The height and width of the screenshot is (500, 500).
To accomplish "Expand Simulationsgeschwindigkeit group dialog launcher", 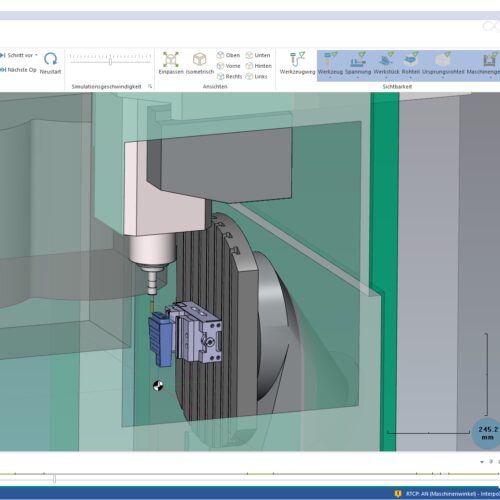I will (150, 86).
